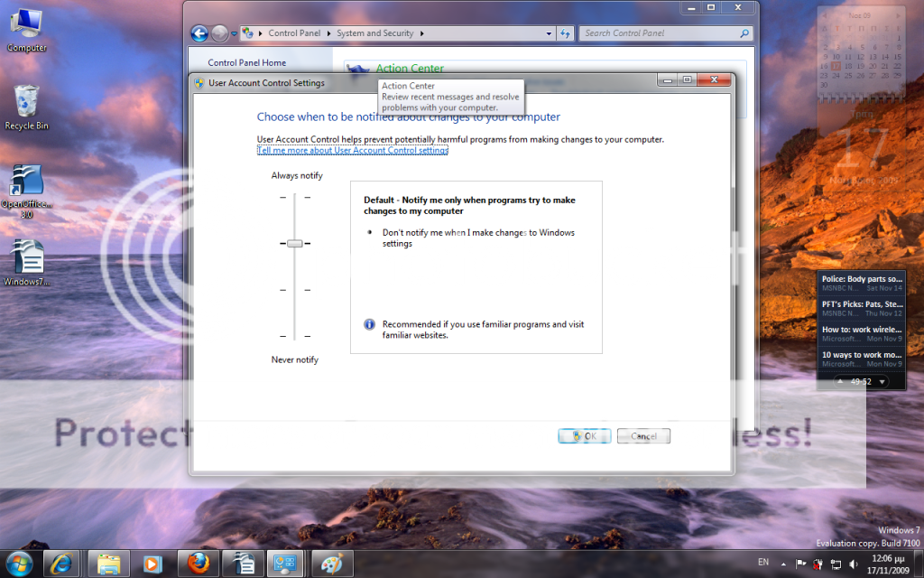This screenshot has height=578, width=924.
Task: Show hidden system tray icons arrow
Action: click(782, 564)
